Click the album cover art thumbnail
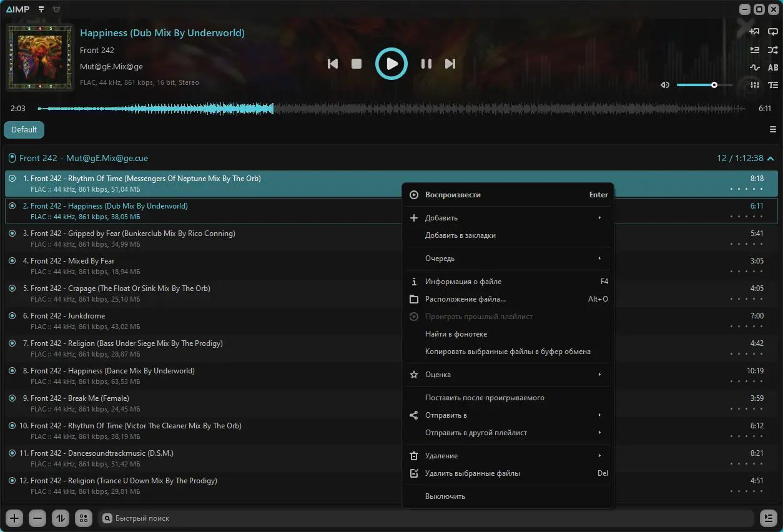Viewport: 783px width, 532px height. point(39,57)
